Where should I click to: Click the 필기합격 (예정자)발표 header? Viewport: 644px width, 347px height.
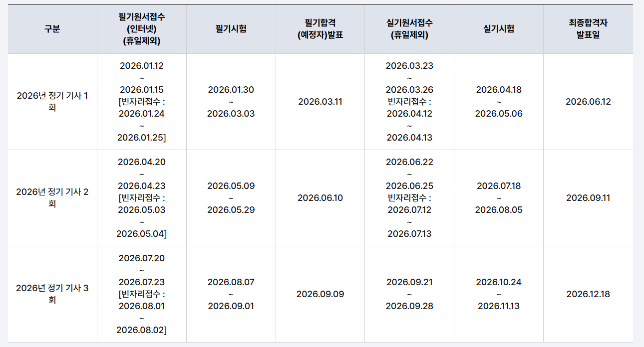(x=320, y=29)
